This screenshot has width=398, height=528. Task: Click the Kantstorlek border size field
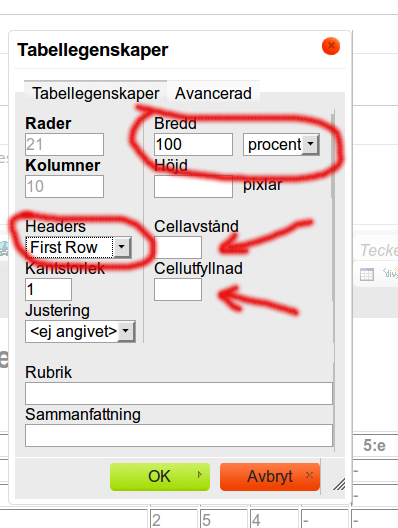pyautogui.click(x=48, y=290)
